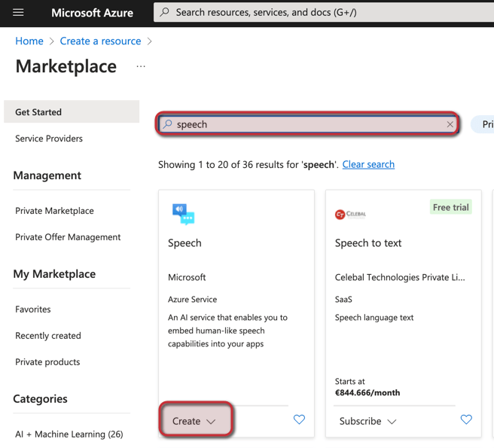Screen dimensions: 494x448
Task: Favorite the Speech service with heart icon
Action: point(299,419)
